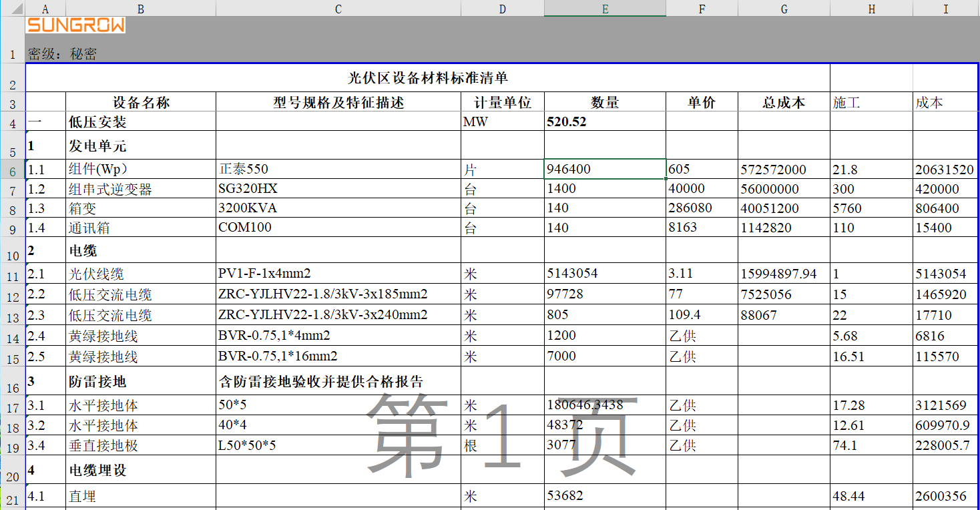Select the COM100 cell
The height and width of the screenshot is (510, 980).
tap(338, 228)
